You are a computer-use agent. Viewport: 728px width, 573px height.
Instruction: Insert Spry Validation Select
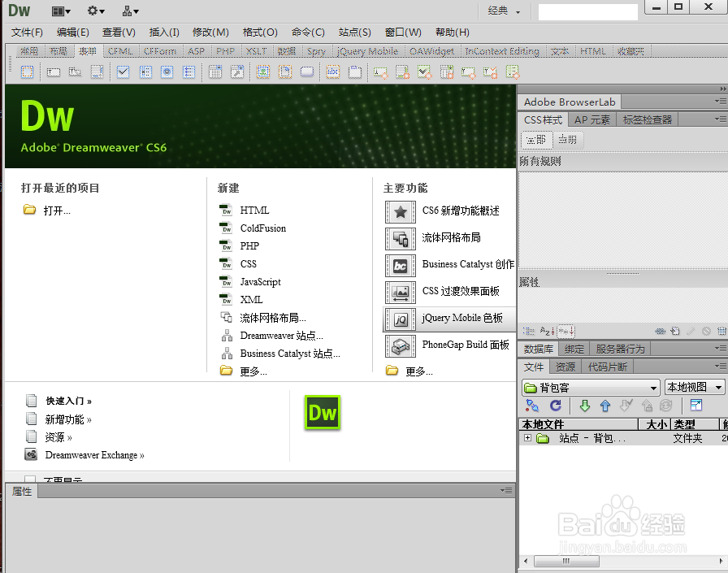447,72
